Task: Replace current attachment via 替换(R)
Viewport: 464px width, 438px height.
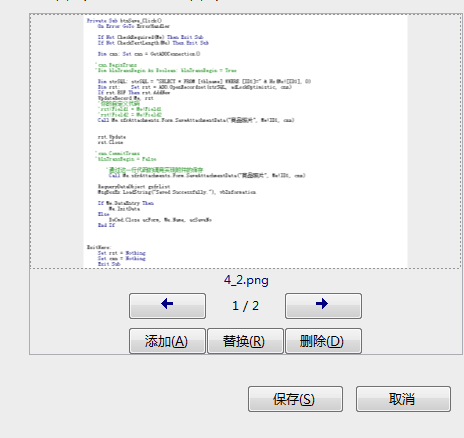Action: [x=245, y=341]
